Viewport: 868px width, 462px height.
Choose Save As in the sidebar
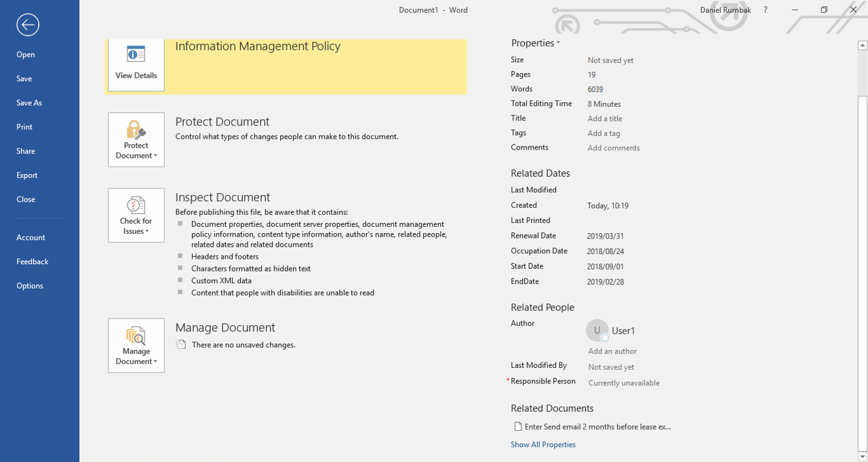(29, 103)
